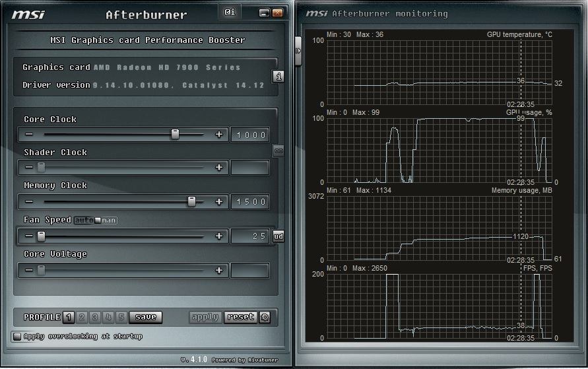
Task: Toggle Fan Speed auto/man switch
Action: 96,220
